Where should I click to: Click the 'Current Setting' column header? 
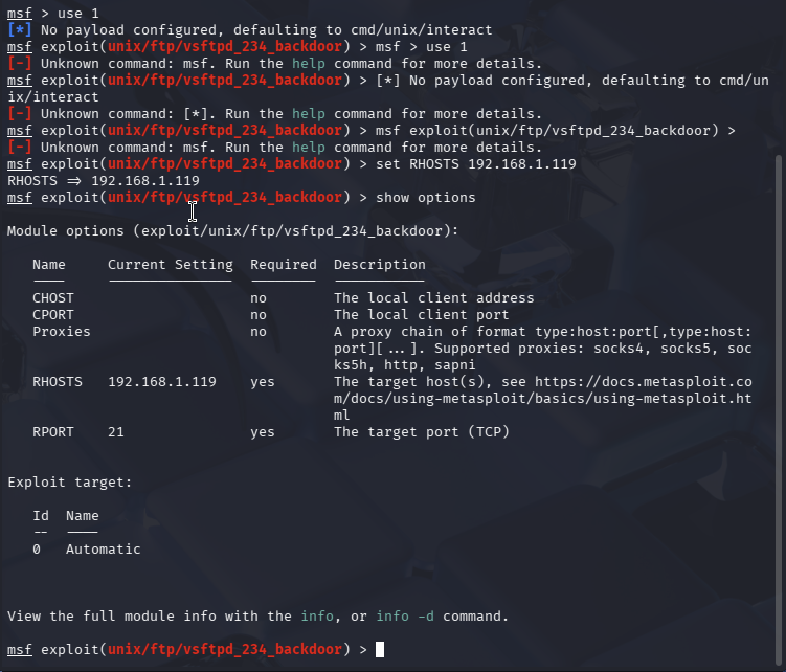171,264
